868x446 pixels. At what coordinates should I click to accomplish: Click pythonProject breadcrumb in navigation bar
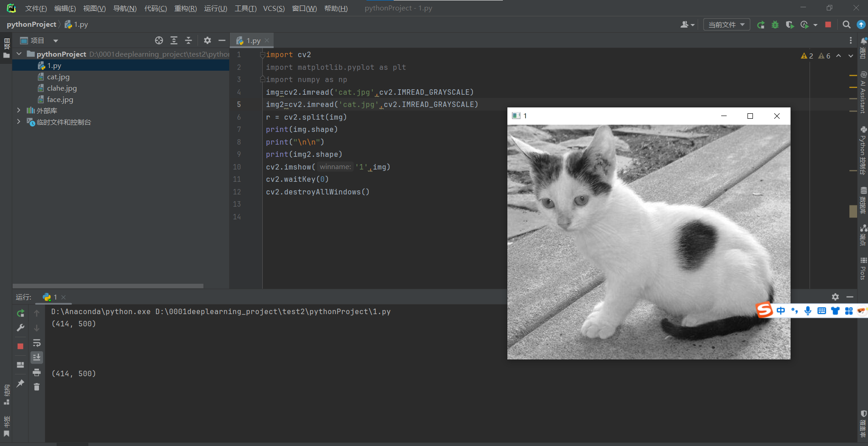click(31, 24)
